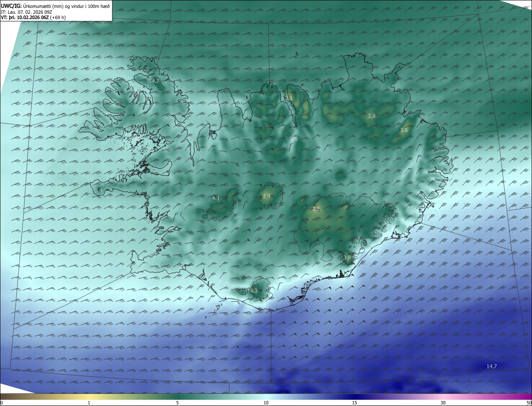
Task: Click the "0" tick on the color scale
Action: pos(2,403)
